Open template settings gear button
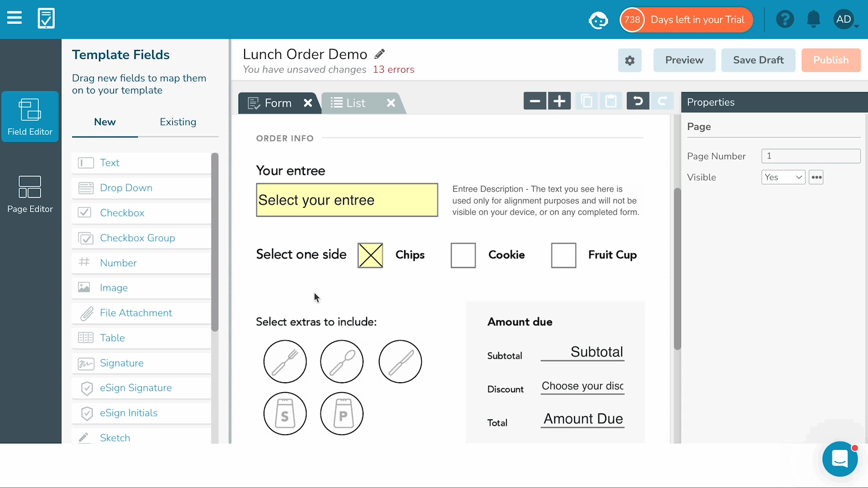Screen dimensions: 868x488 click(630, 60)
